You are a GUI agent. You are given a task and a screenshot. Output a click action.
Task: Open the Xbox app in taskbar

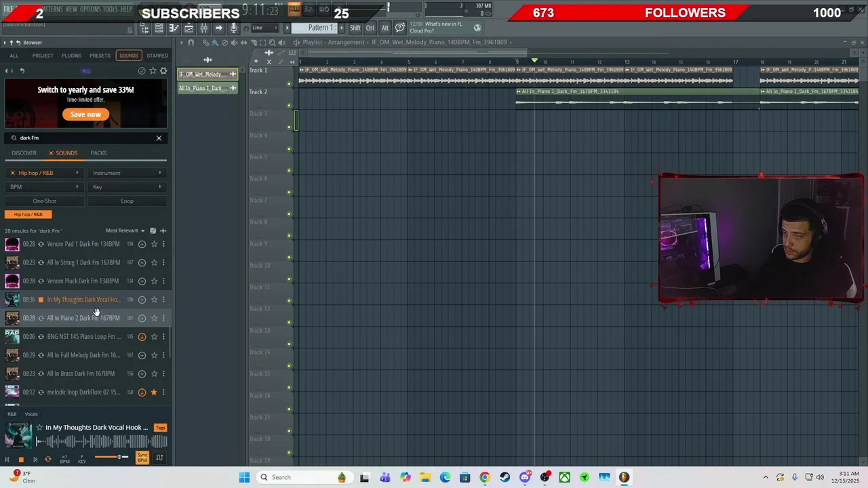(564, 477)
